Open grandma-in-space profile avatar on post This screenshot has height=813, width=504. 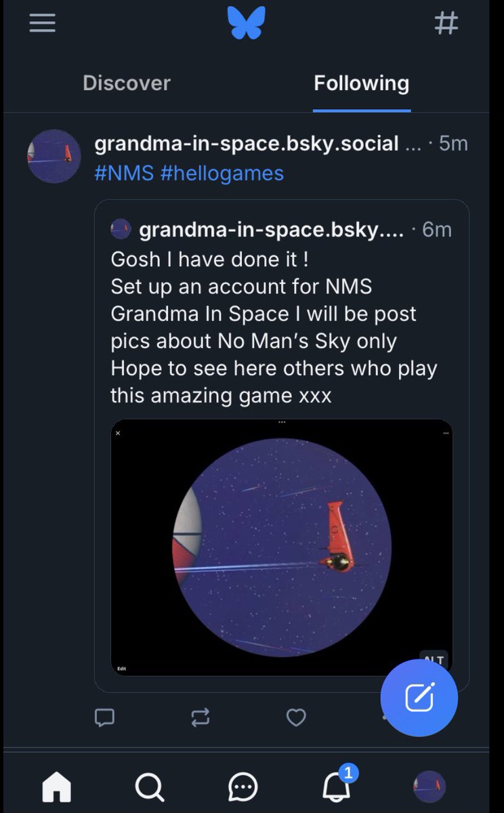54,156
